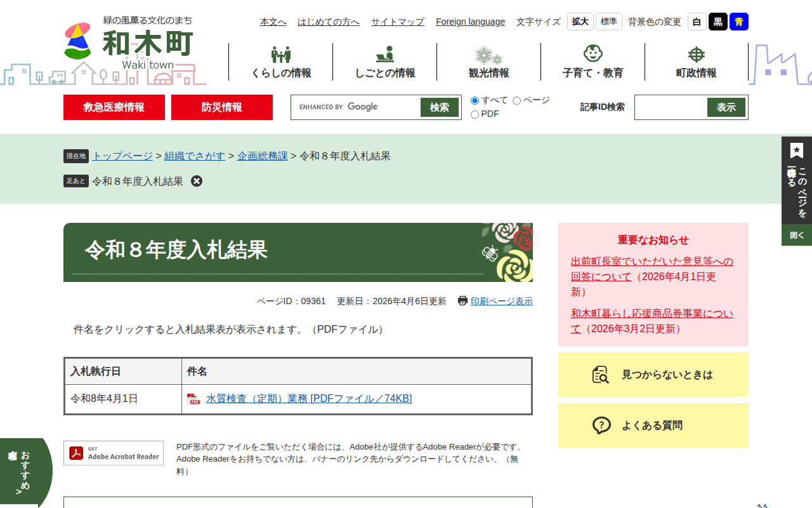Image resolution: width=812 pixels, height=508 pixels.
Task: Select the ページ radio option
Action: pos(516,100)
